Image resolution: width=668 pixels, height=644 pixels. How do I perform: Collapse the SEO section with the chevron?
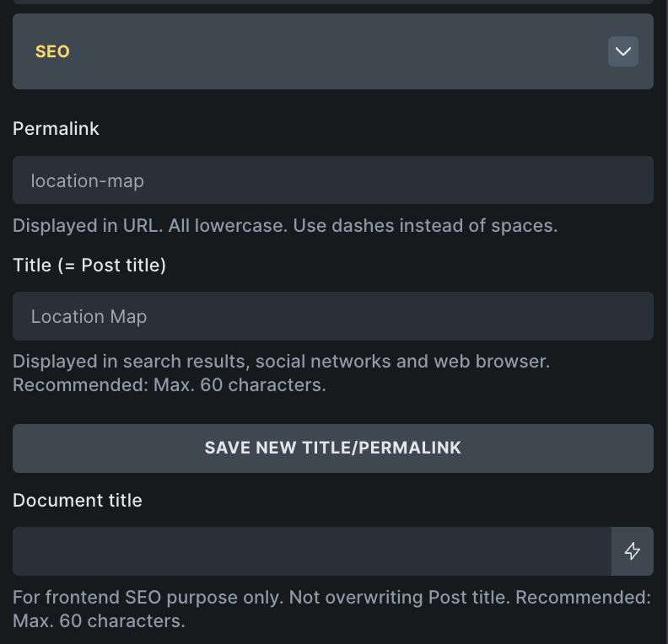pos(623,51)
